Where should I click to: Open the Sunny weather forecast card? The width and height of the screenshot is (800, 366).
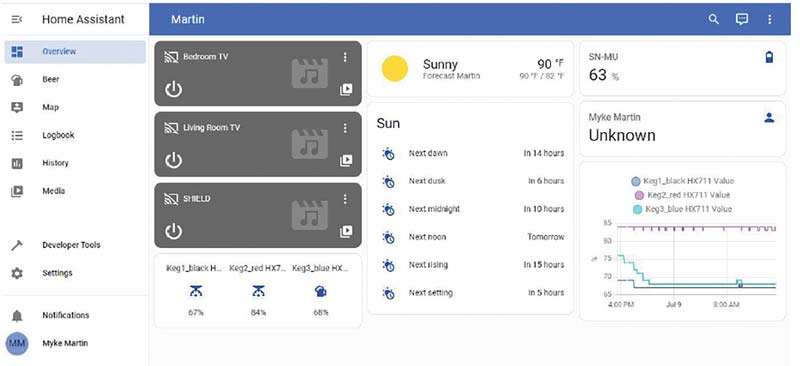470,69
